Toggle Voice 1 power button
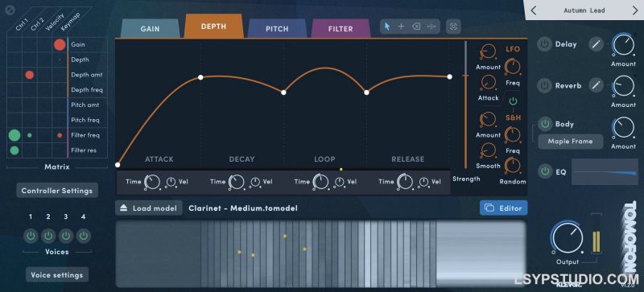The height and width of the screenshot is (292, 644). pyautogui.click(x=31, y=236)
